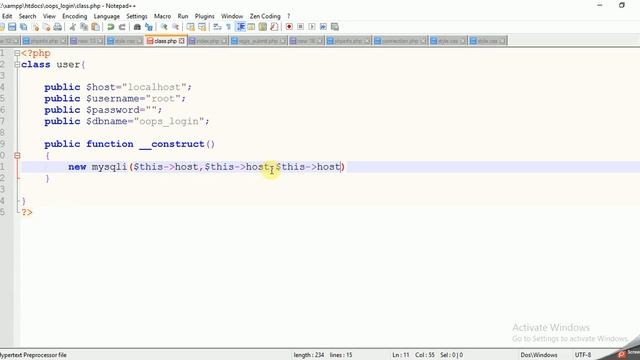Start macro recording with red record icon
Screen dimensions: 640x360
[x=289, y=27]
